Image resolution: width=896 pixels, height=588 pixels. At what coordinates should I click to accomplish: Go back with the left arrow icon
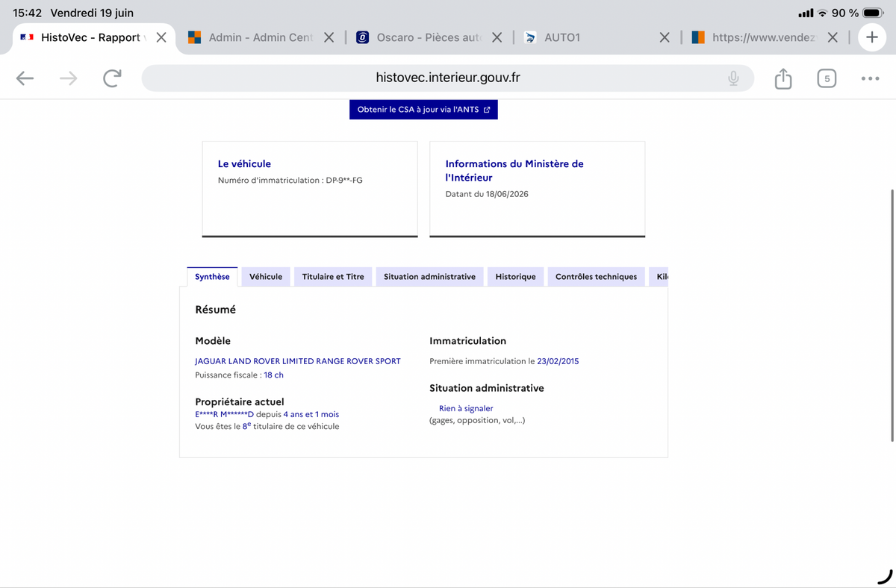(25, 78)
